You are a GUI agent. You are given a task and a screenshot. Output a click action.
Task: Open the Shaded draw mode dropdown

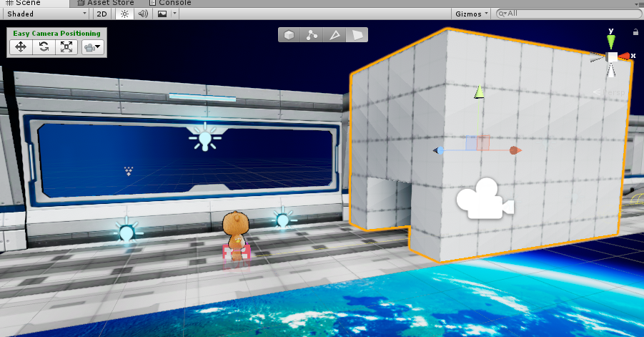click(46, 14)
